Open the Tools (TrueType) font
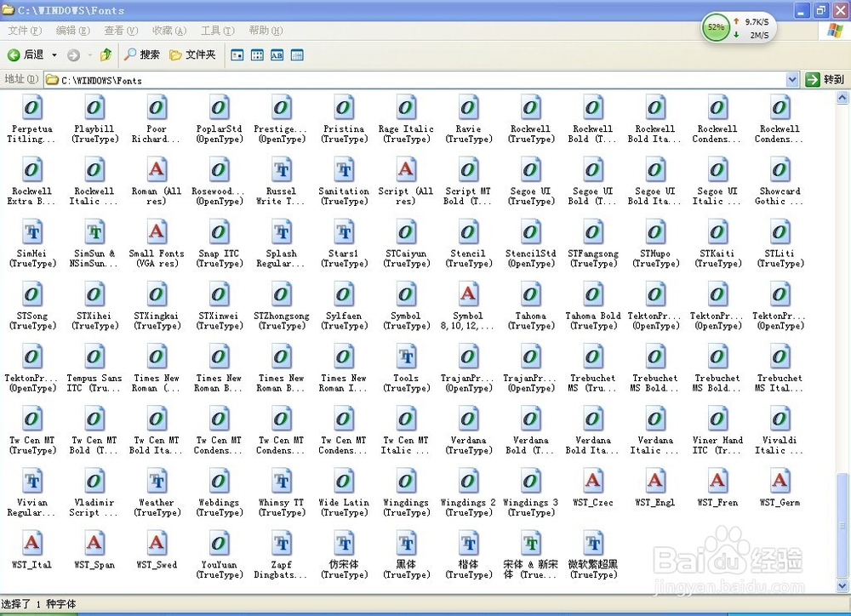The height and width of the screenshot is (616, 851). pyautogui.click(x=406, y=356)
